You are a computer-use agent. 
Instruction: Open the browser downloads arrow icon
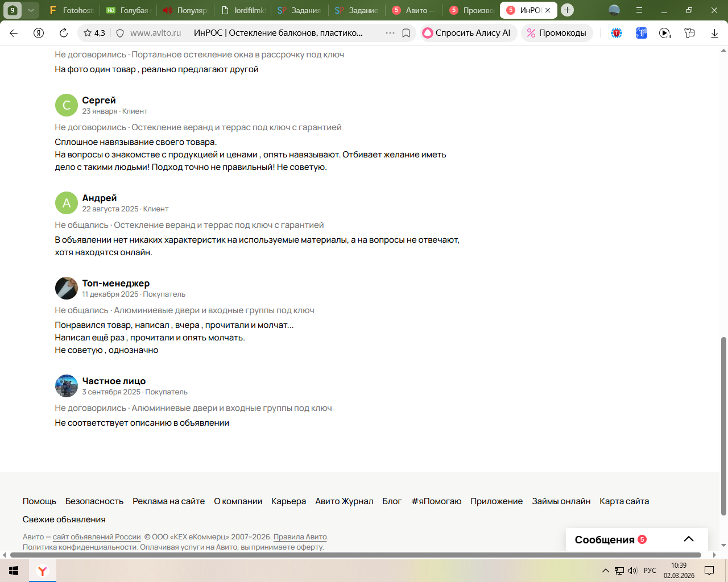pos(714,33)
